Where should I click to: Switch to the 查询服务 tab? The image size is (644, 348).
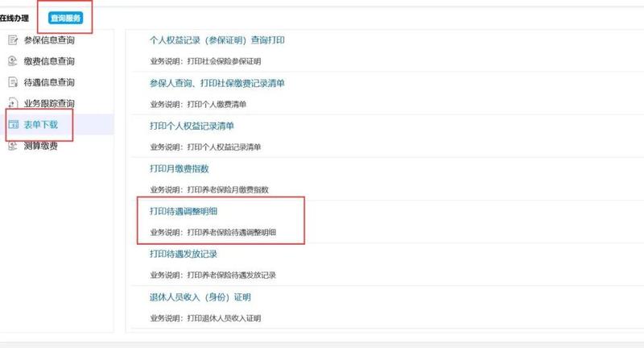(66, 18)
